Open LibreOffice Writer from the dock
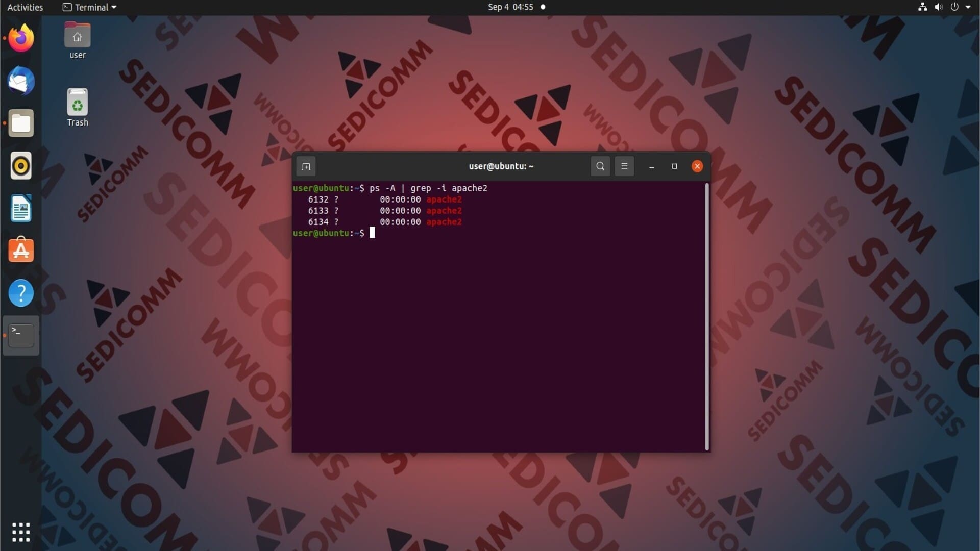Screen dimensions: 980x551 [21, 208]
